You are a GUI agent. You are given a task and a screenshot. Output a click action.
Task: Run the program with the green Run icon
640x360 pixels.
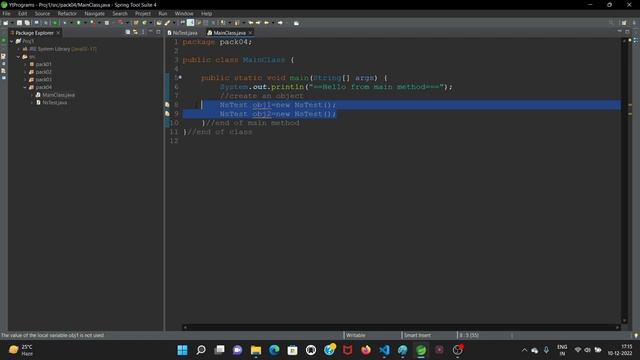coord(78,23)
